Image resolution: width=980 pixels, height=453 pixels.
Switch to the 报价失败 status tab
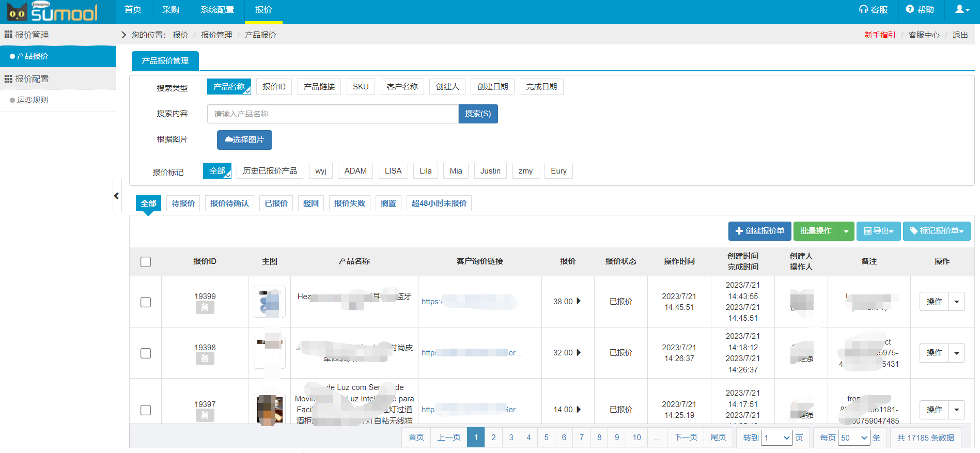(x=350, y=203)
